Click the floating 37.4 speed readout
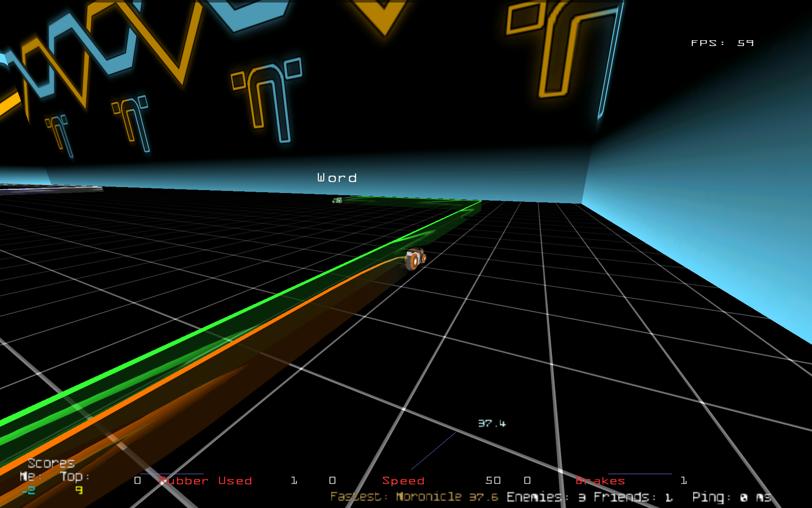This screenshot has height=508, width=812. 492,423
